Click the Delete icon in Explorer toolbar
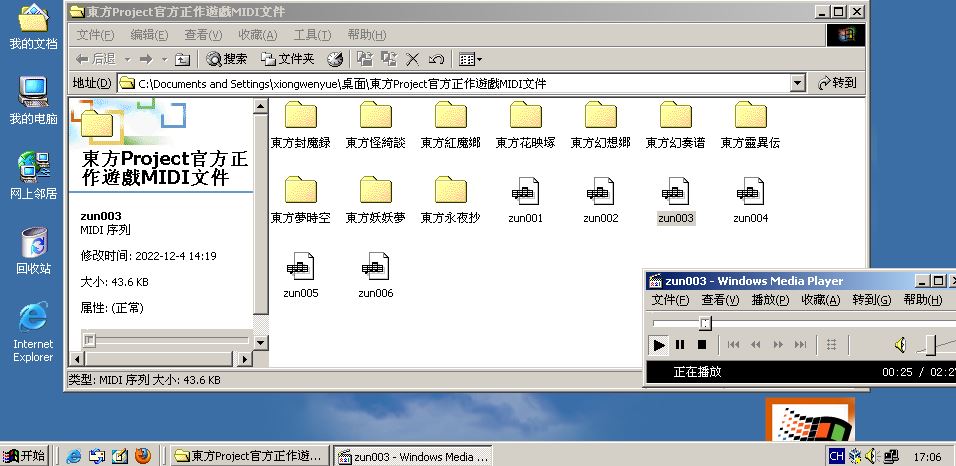Image resolution: width=956 pixels, height=466 pixels. 414,59
